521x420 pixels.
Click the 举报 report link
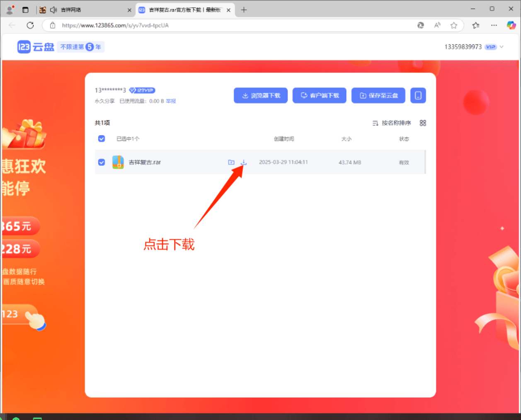171,101
